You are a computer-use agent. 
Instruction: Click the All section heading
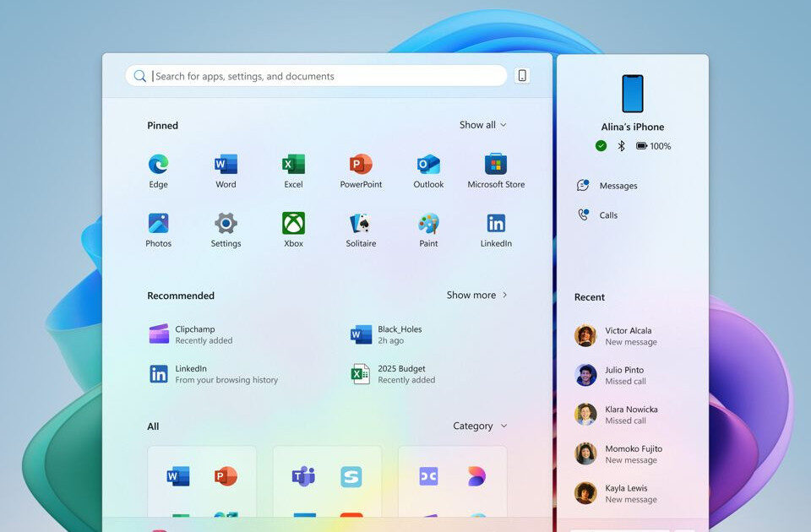pyautogui.click(x=153, y=426)
